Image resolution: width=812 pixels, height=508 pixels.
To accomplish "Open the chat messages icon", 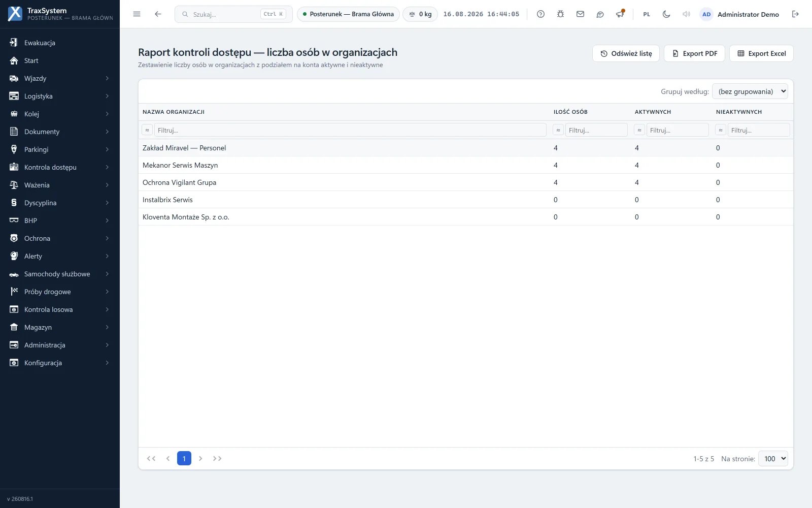I will [600, 14].
